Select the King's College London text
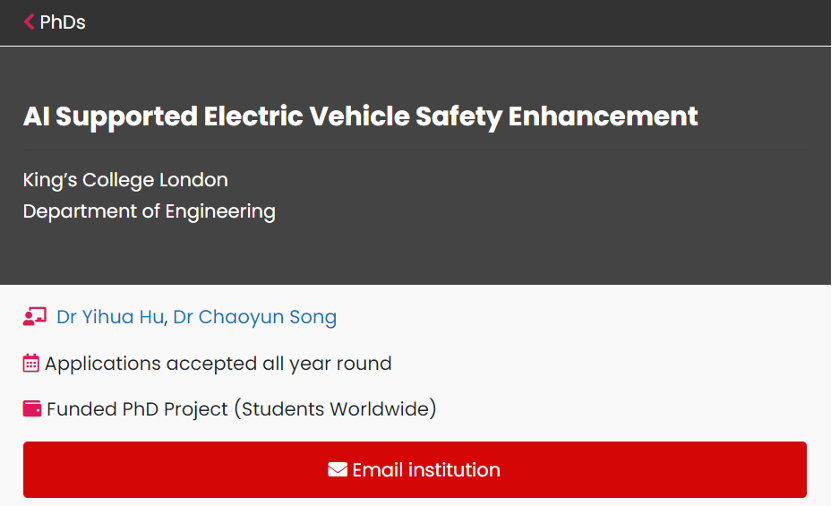This screenshot has width=832, height=506. point(125,180)
